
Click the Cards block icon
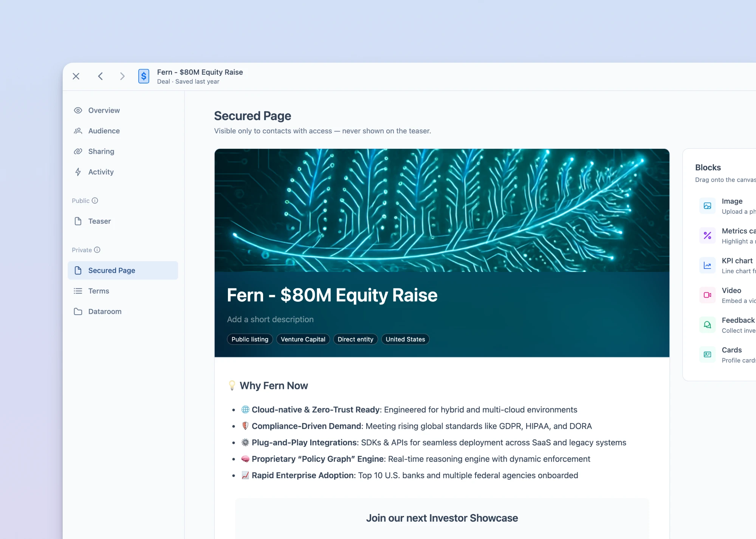[707, 355]
